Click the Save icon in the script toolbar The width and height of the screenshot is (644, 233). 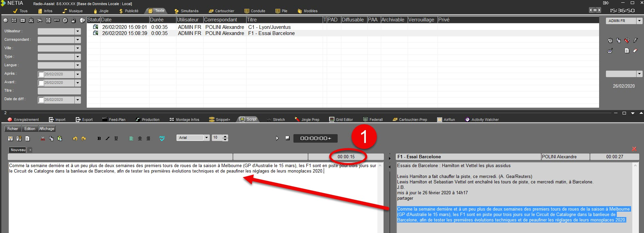coord(10,138)
